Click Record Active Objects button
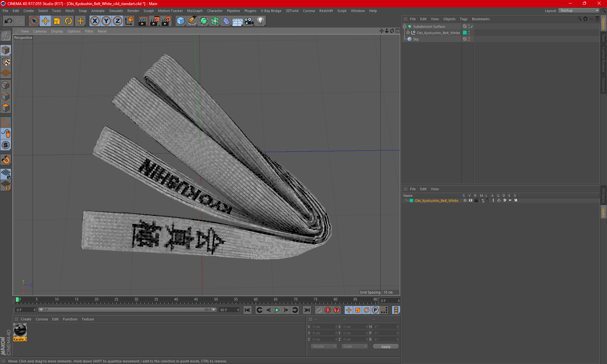The image size is (607, 364). pyautogui.click(x=319, y=310)
